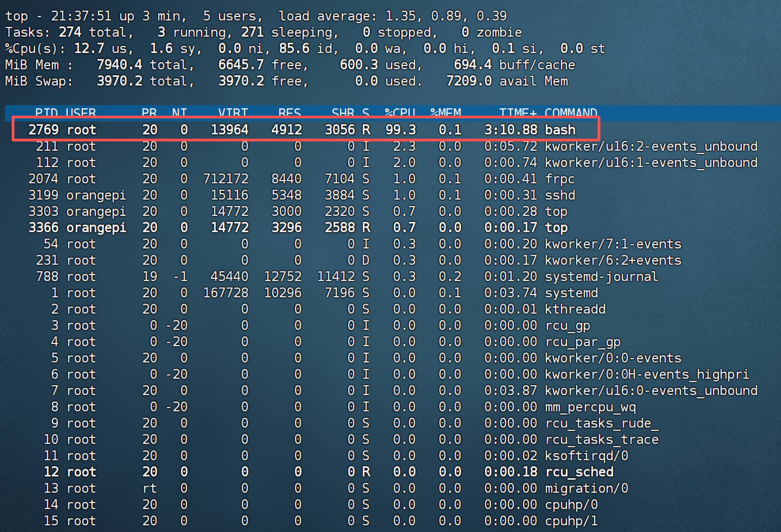Click the kworker/u16:0-events_unbound command
The image size is (781, 532).
coord(651,391)
